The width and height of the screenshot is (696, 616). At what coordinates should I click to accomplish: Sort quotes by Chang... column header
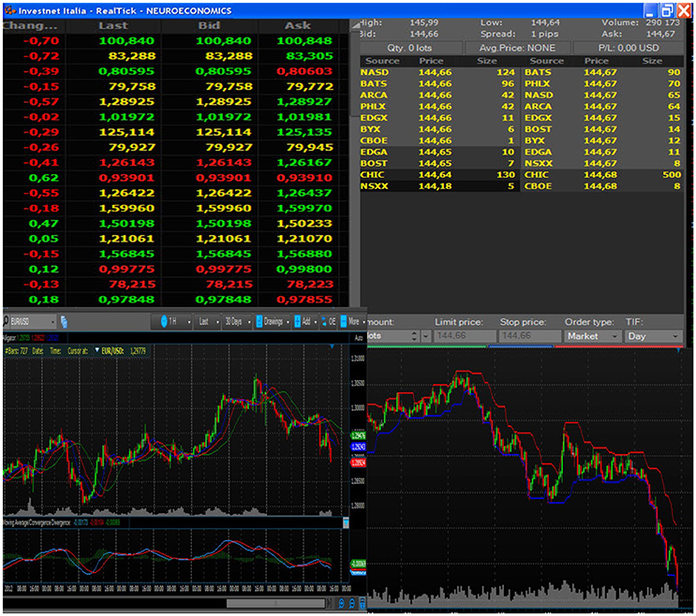30,25
